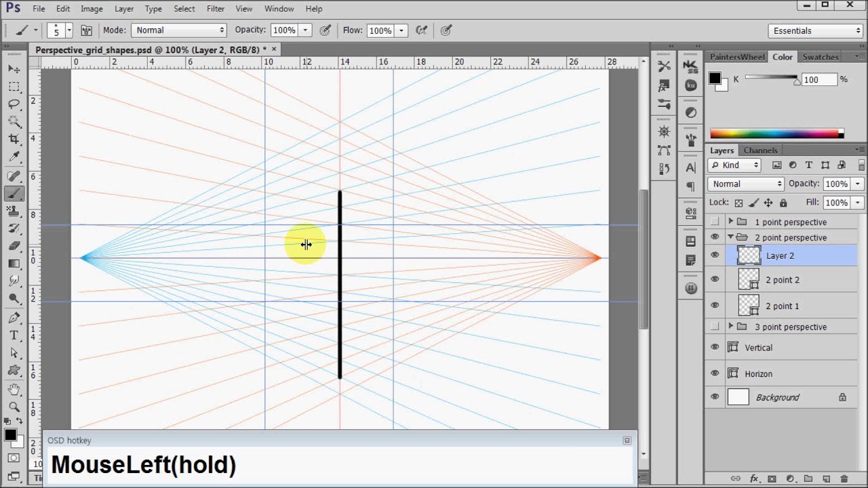
Task: Open the brush blending Mode dropdown
Action: pyautogui.click(x=179, y=30)
